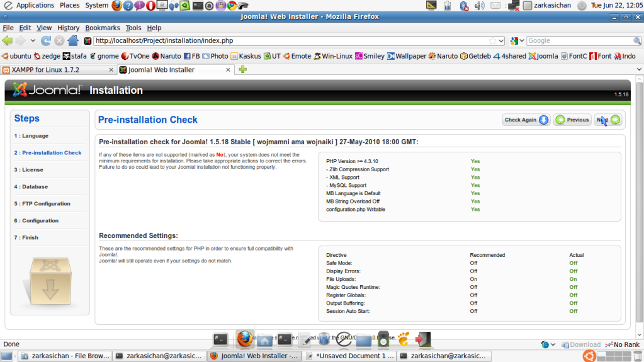Image resolution: width=644 pixels, height=362 pixels.
Task: Switch to Unsaved Document 1 taskbar window
Action: pos(349,356)
